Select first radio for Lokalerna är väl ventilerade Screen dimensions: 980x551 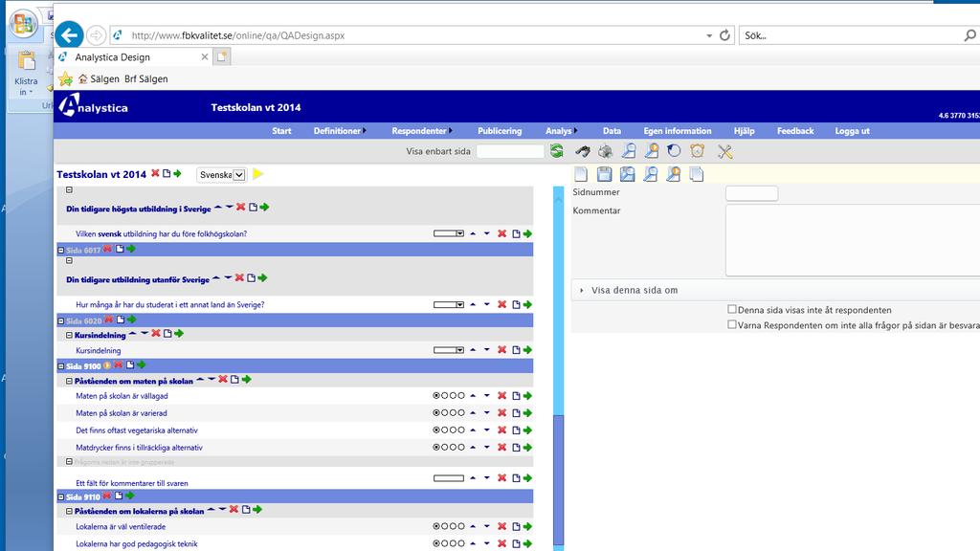[436, 527]
